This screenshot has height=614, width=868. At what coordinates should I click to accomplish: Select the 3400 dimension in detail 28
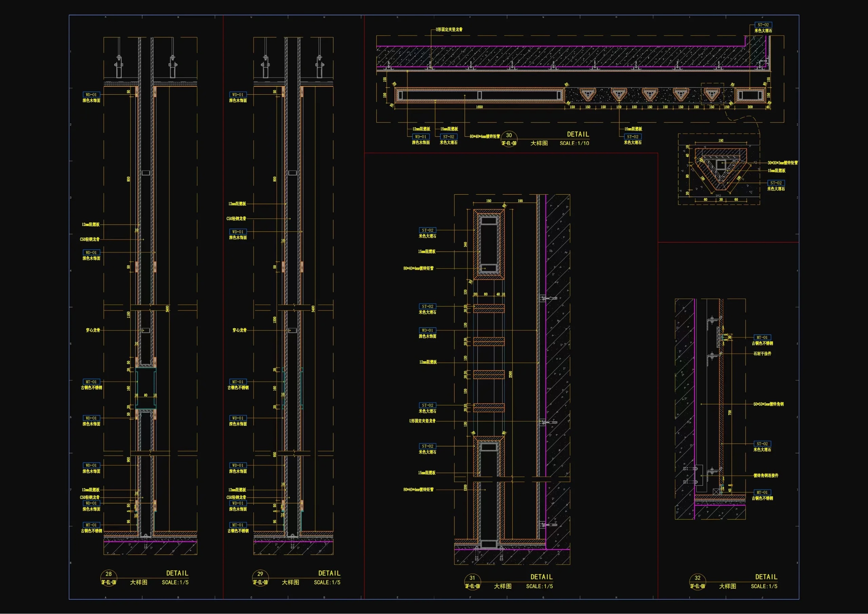pos(167,309)
